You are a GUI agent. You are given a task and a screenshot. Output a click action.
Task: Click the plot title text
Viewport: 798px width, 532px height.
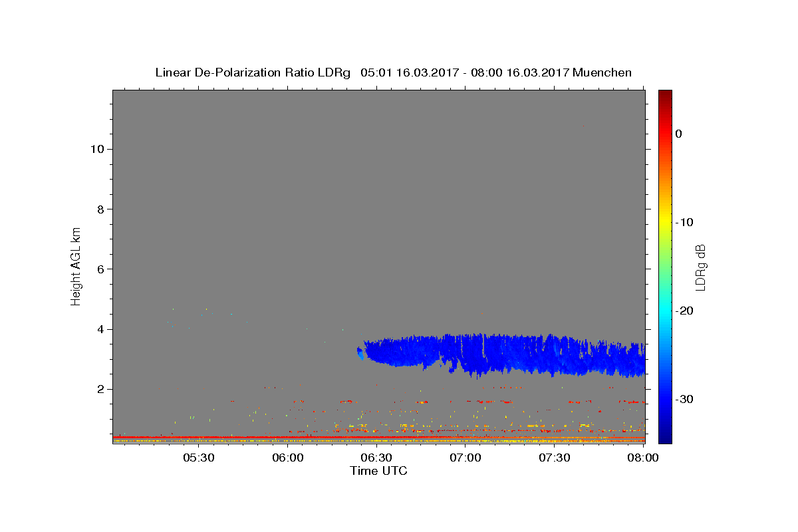(x=393, y=72)
